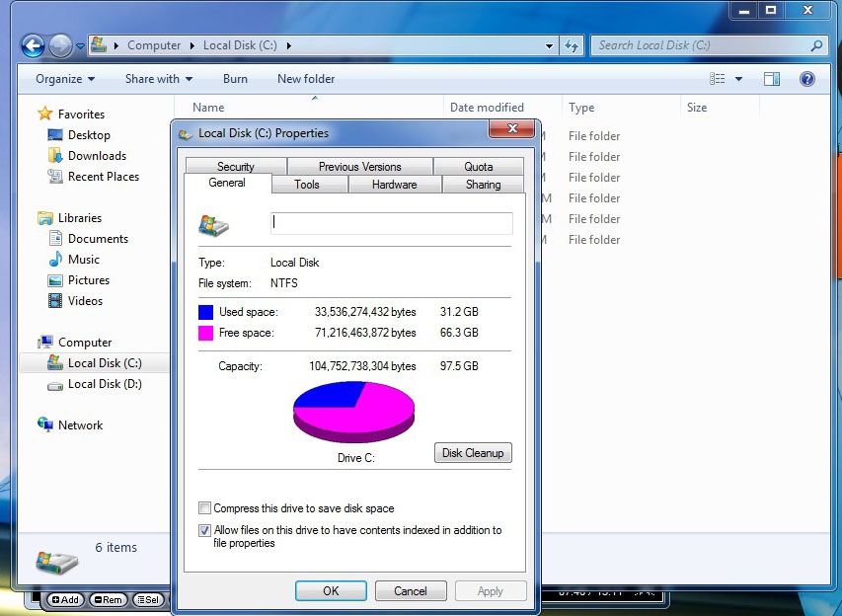Click the Drive C pie chart

pyautogui.click(x=353, y=412)
